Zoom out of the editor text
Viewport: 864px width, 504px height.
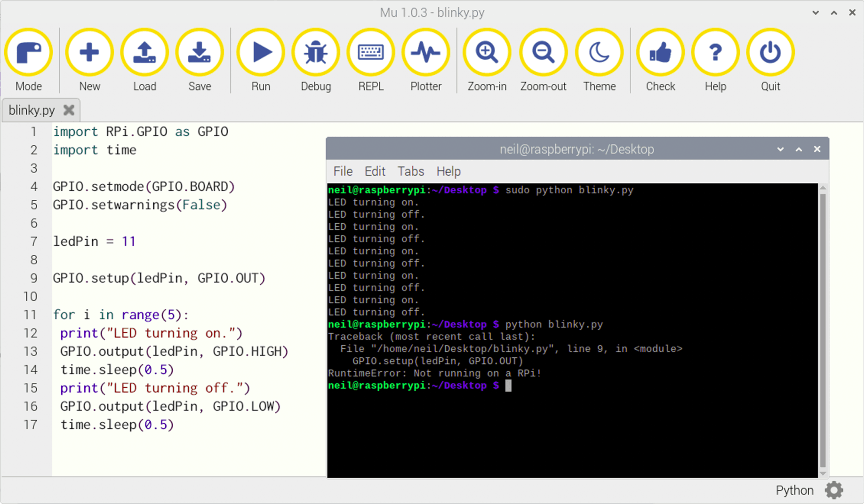tap(543, 53)
